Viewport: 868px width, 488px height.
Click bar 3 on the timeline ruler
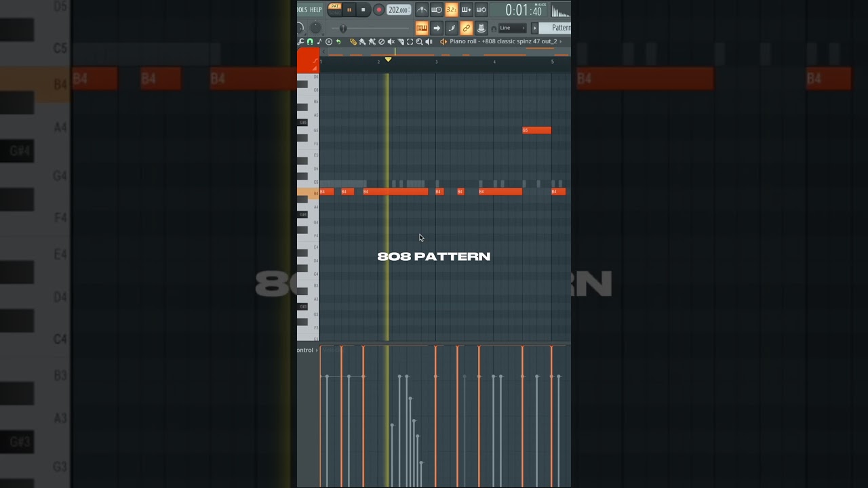tap(437, 62)
